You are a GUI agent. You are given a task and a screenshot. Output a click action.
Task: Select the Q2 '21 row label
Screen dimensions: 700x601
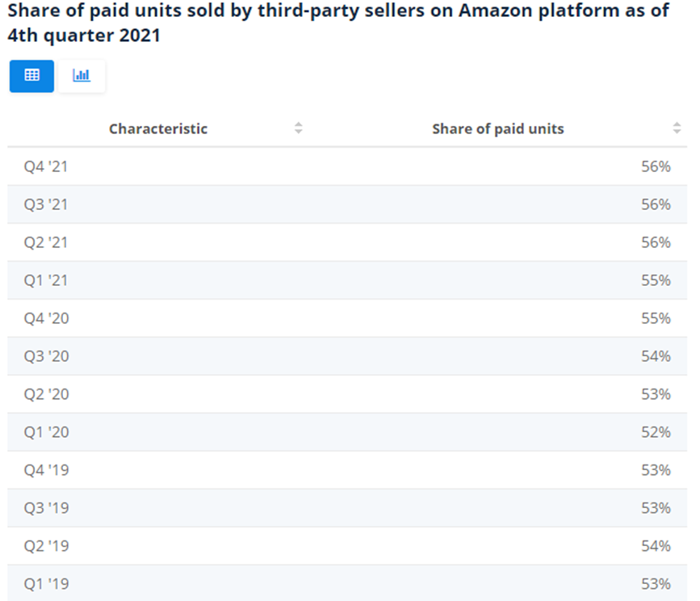click(x=46, y=242)
